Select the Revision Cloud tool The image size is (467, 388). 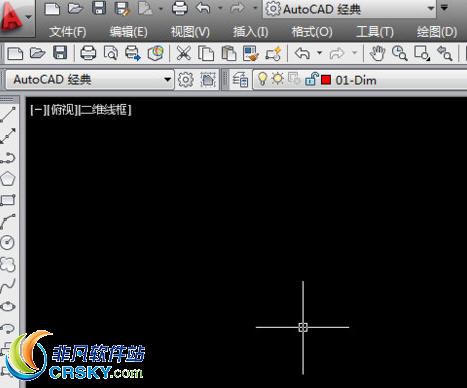click(x=8, y=264)
